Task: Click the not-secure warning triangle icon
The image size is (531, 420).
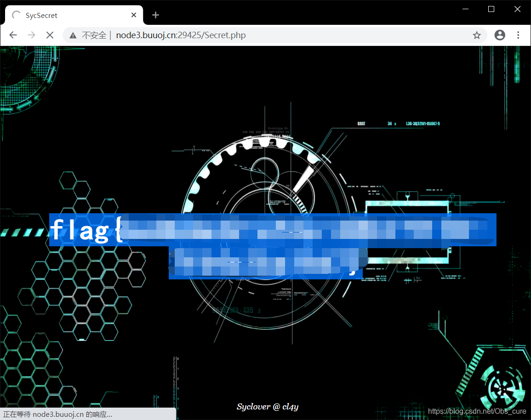Action: click(73, 35)
